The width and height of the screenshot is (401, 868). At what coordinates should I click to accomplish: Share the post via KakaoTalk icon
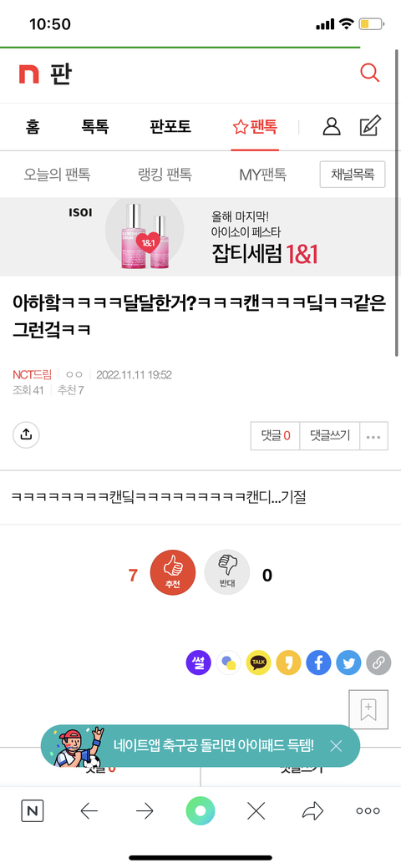pos(258,662)
